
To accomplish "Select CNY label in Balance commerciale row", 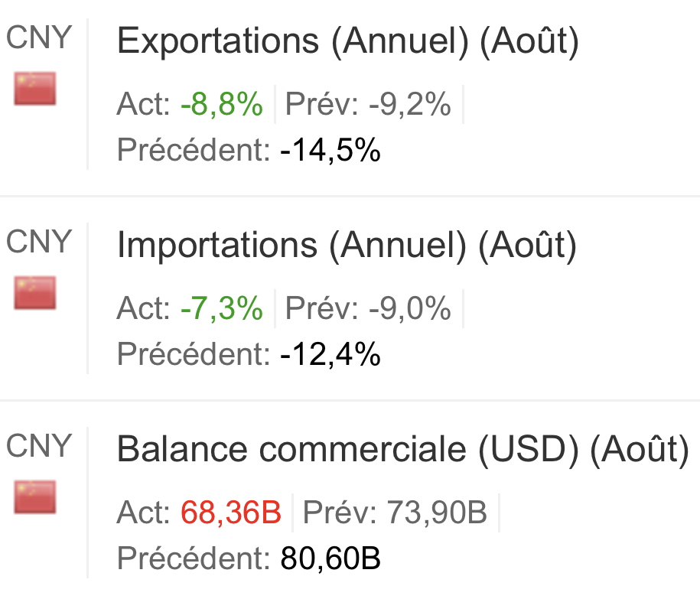I will (39, 446).
